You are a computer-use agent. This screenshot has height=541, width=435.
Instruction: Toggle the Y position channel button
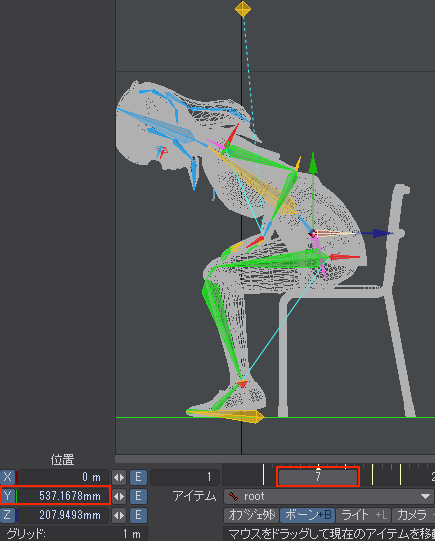click(x=7, y=496)
